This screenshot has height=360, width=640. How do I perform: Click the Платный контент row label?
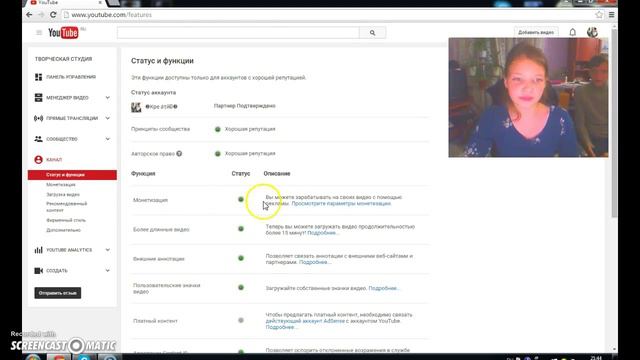155,321
